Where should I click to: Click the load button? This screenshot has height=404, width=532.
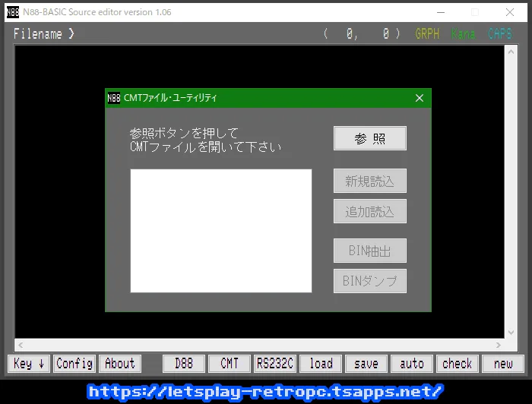point(321,364)
